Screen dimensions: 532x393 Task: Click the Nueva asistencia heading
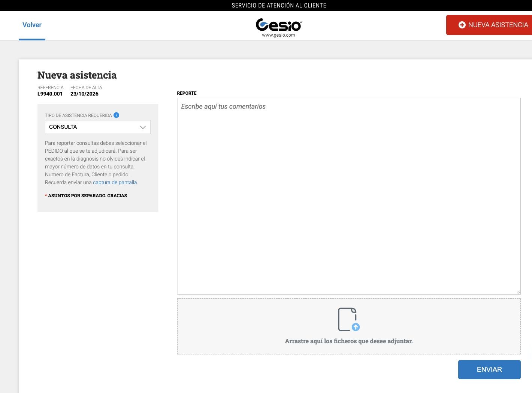pos(77,75)
